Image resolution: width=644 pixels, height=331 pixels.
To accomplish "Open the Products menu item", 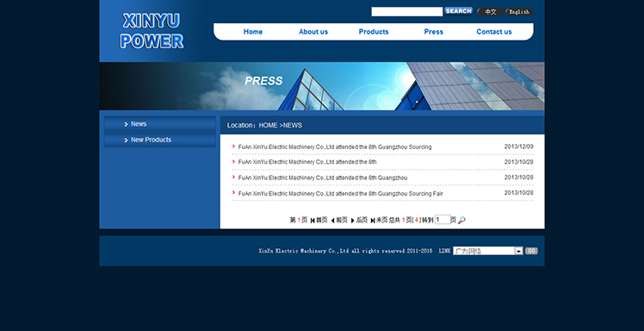I will point(374,32).
